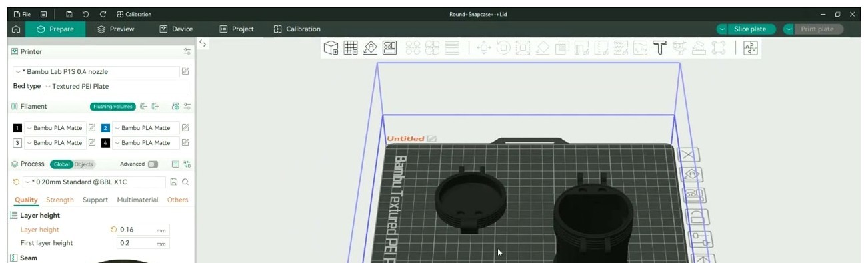Click the AMS sync icon in Filament header
Viewport: 868px width, 263px height.
(175, 106)
